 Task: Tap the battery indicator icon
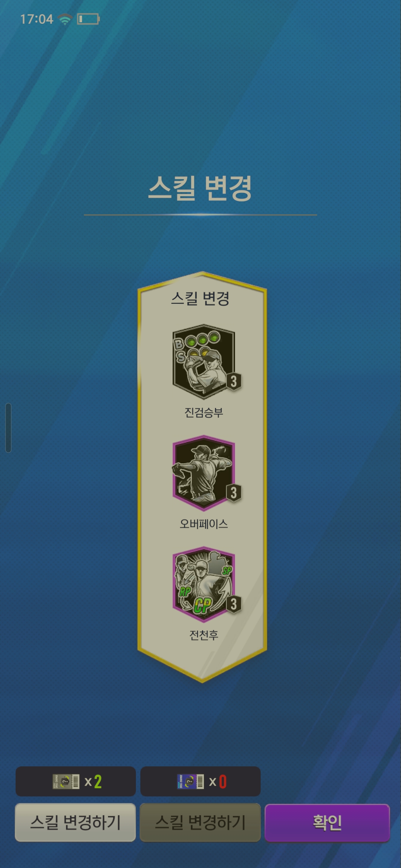coord(88,19)
